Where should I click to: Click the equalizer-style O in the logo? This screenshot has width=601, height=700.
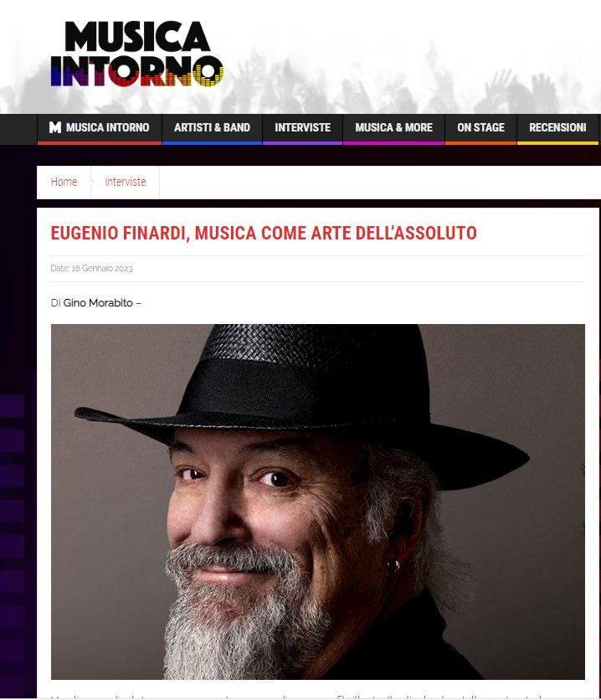[208, 70]
